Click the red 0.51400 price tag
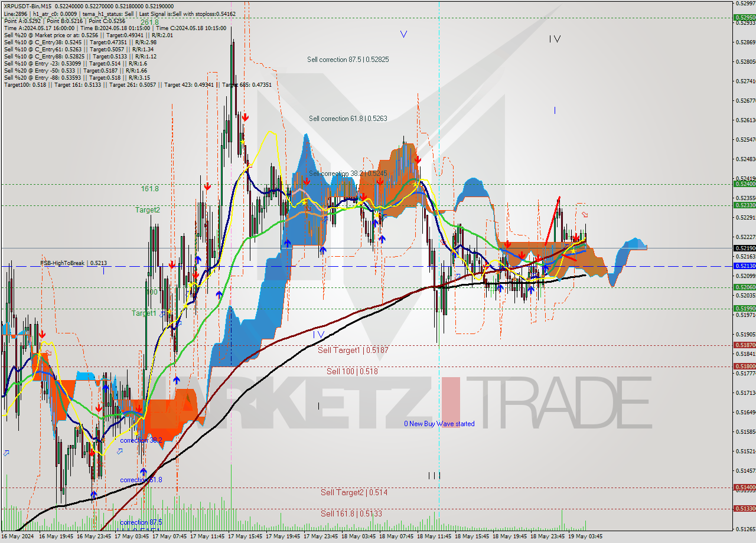756x543 pixels. [x=745, y=488]
